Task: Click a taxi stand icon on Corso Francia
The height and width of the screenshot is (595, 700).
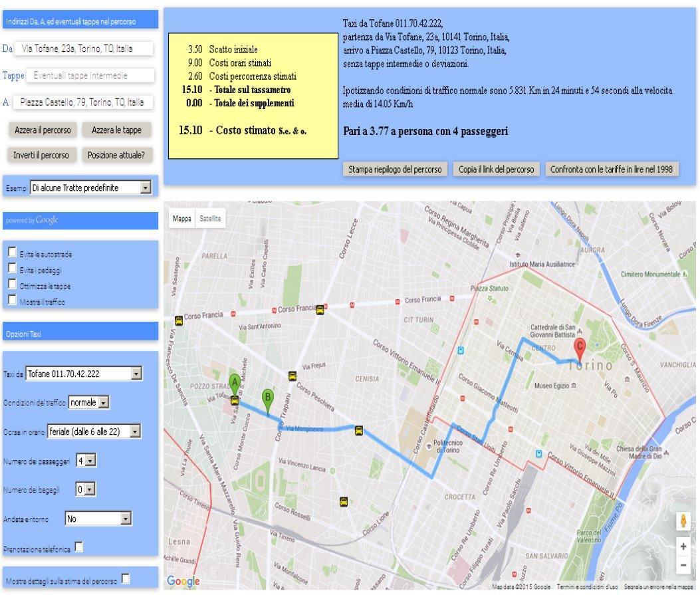Action: point(178,321)
